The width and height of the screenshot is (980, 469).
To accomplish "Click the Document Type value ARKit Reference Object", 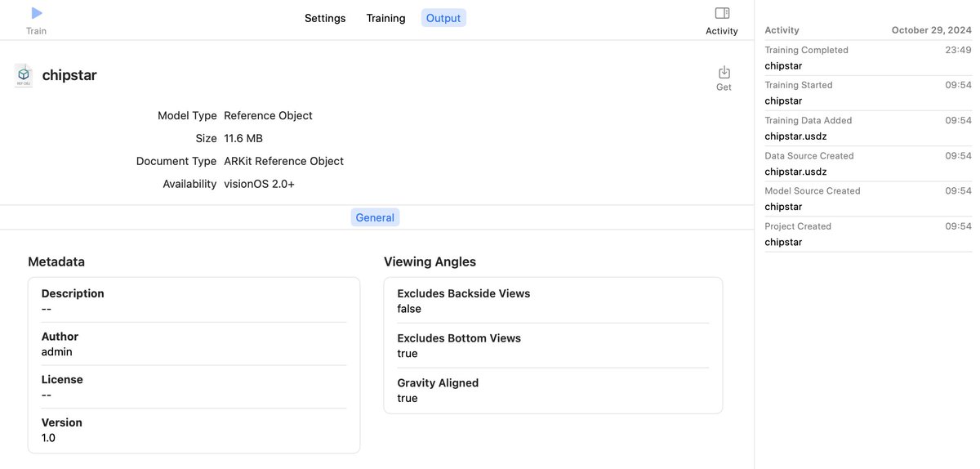I will point(283,161).
